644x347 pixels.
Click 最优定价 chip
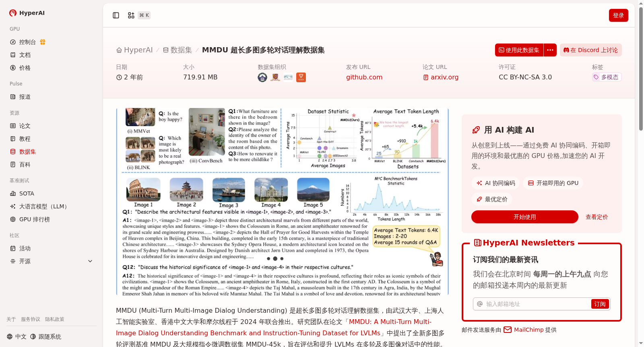[492, 199]
